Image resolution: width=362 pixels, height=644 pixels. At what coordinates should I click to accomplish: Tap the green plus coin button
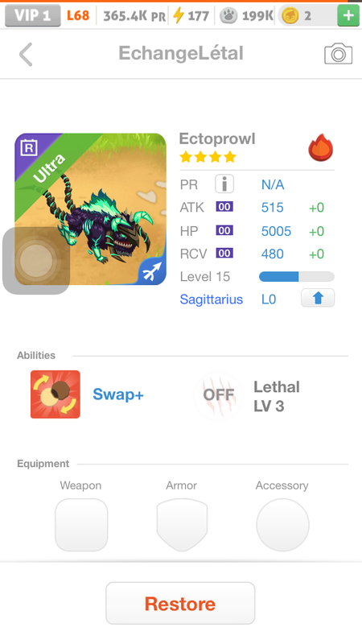pyautogui.click(x=348, y=16)
